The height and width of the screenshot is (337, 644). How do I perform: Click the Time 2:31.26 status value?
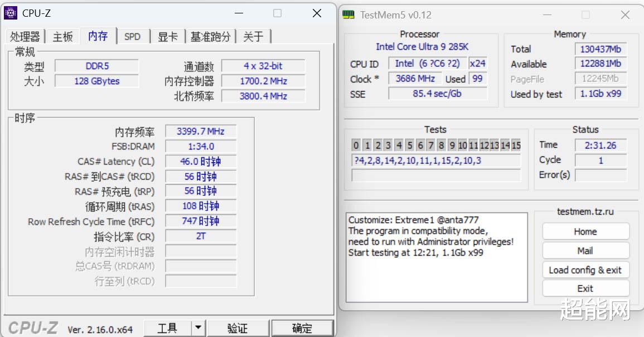coord(601,145)
